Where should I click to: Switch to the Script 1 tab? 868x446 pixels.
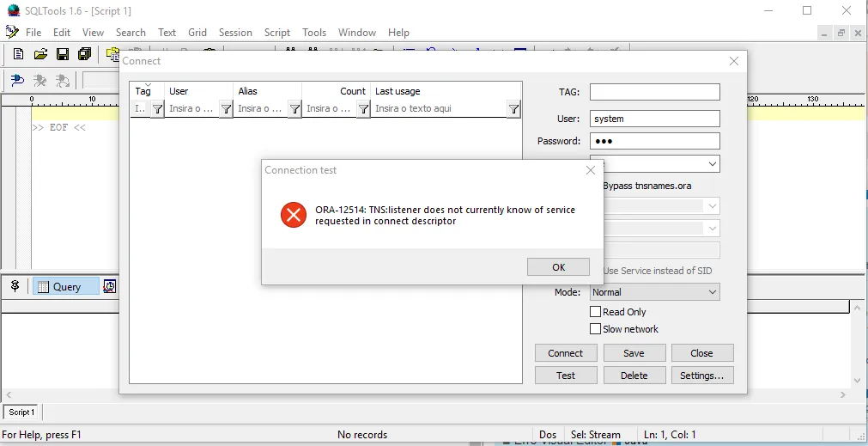pyautogui.click(x=22, y=412)
